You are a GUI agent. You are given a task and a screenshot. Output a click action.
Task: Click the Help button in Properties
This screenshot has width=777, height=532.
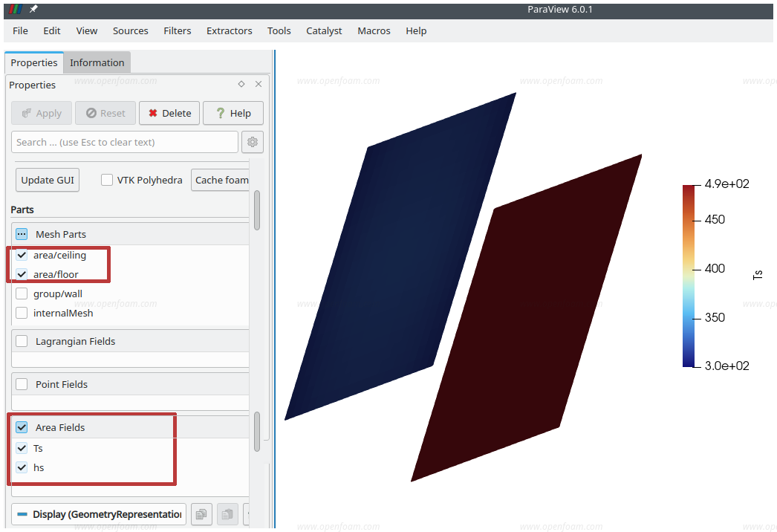coord(233,113)
